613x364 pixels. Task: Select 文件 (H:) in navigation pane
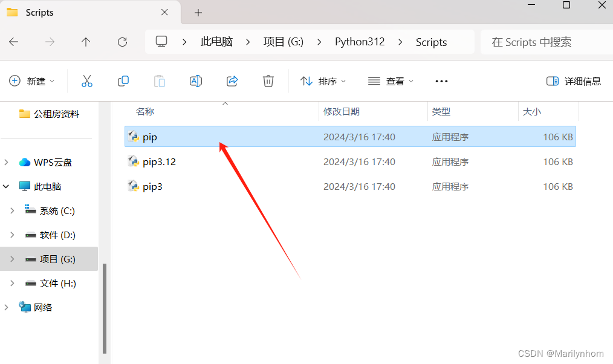58,284
